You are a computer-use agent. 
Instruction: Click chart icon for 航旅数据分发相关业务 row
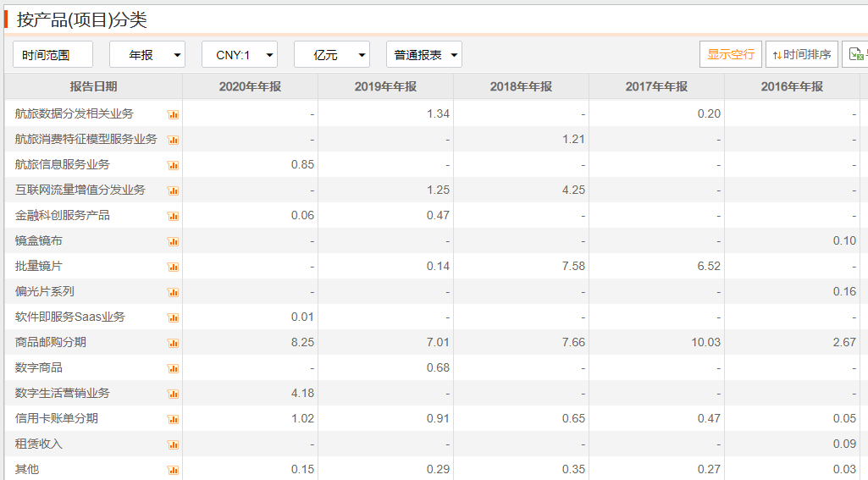coord(173,114)
